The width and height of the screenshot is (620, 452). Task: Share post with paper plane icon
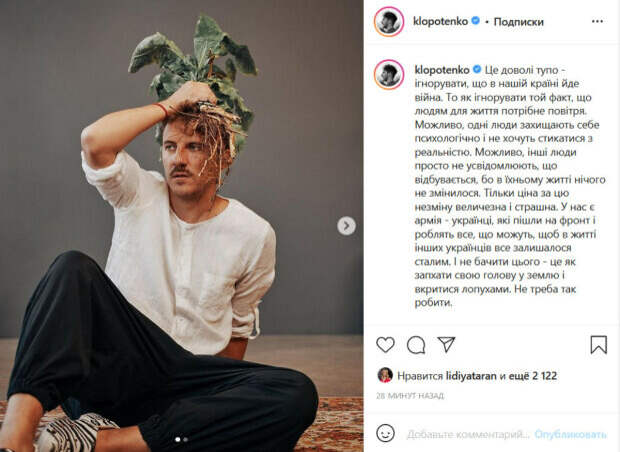[x=446, y=344]
